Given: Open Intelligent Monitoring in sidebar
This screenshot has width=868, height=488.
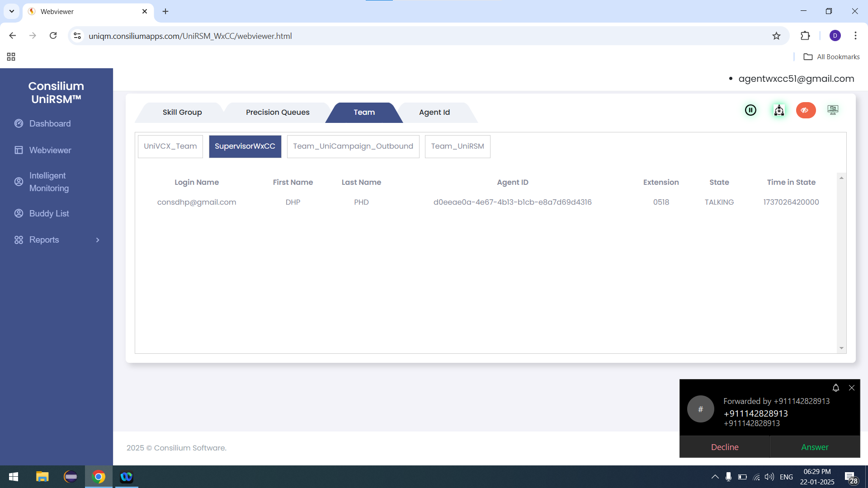Looking at the screenshot, I should [49, 182].
